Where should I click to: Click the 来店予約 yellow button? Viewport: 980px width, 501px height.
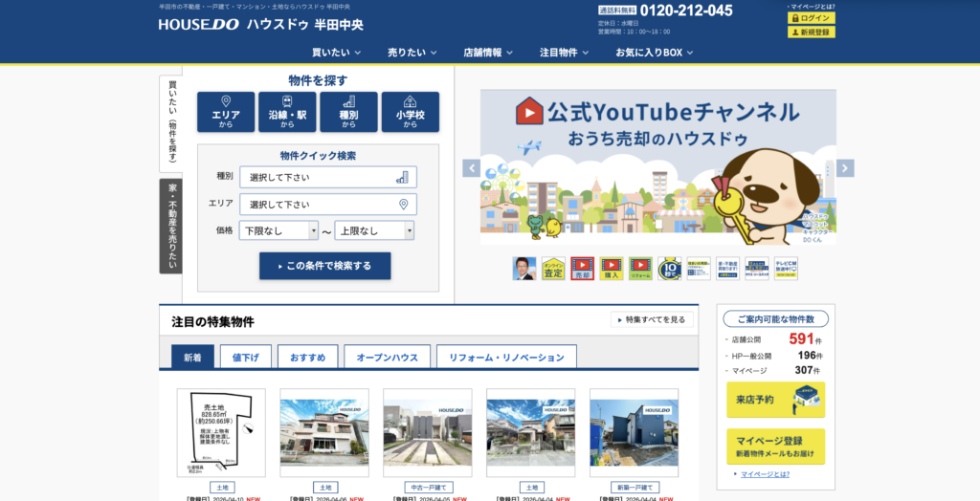tap(775, 400)
